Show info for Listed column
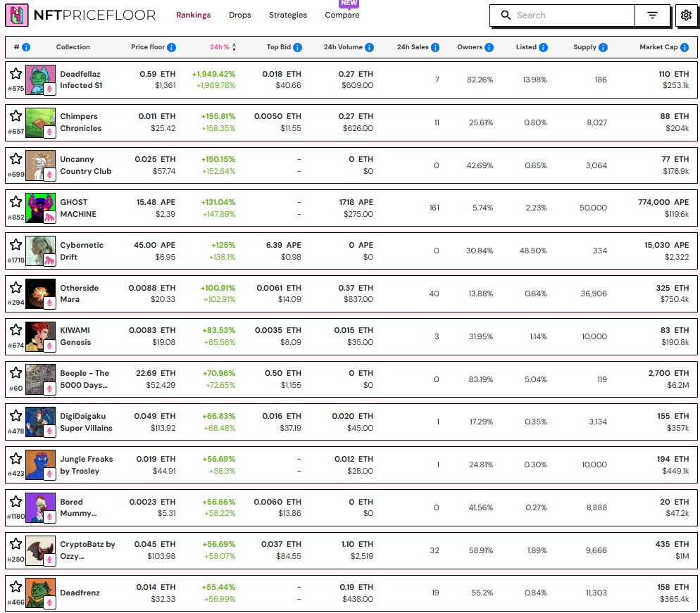The height and width of the screenshot is (613, 700). coord(543,47)
